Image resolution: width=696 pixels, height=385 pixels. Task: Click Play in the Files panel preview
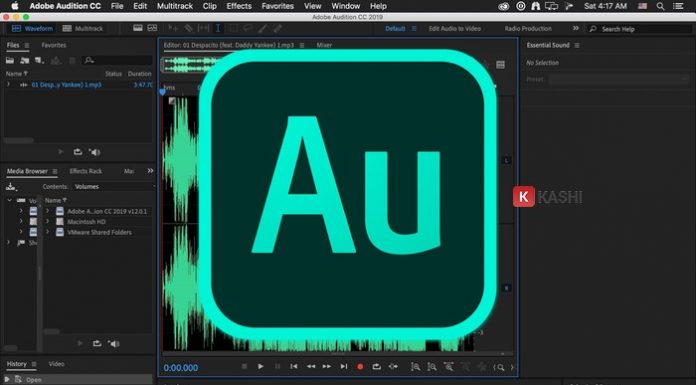pyautogui.click(x=61, y=152)
